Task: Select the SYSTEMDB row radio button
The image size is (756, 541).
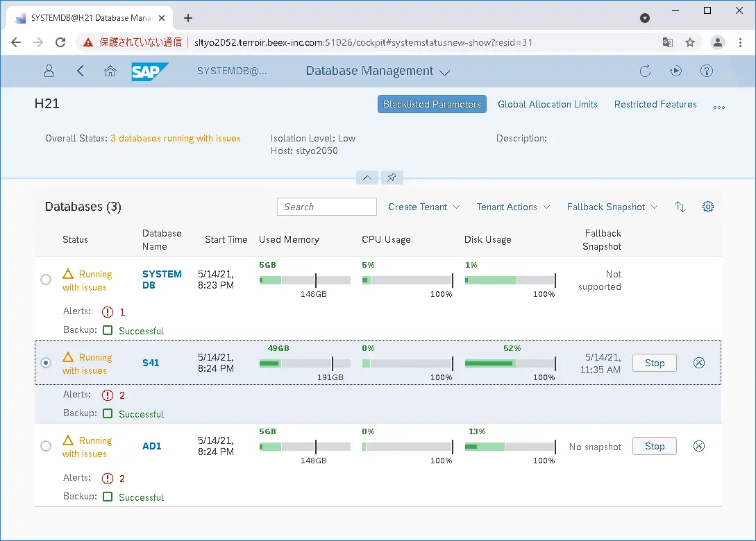Action: click(x=46, y=280)
